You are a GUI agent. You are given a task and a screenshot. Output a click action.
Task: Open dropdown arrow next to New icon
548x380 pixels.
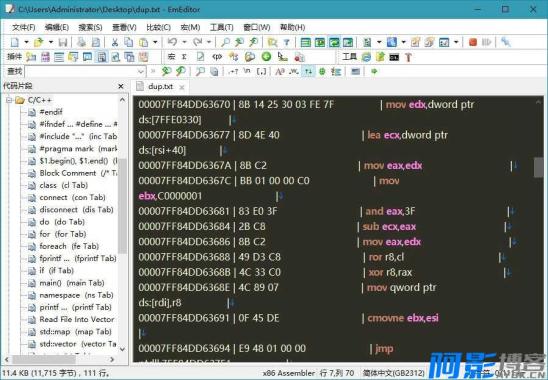click(26, 42)
